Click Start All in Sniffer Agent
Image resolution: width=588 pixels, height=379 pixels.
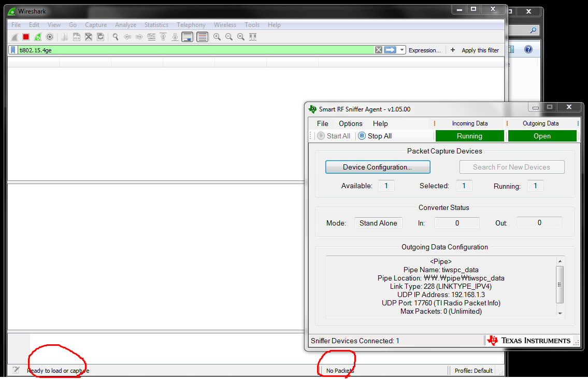click(x=334, y=136)
